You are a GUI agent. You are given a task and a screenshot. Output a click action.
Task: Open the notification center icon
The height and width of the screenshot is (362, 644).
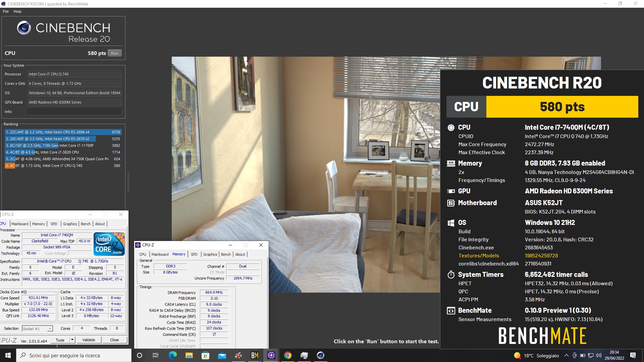tap(633, 355)
